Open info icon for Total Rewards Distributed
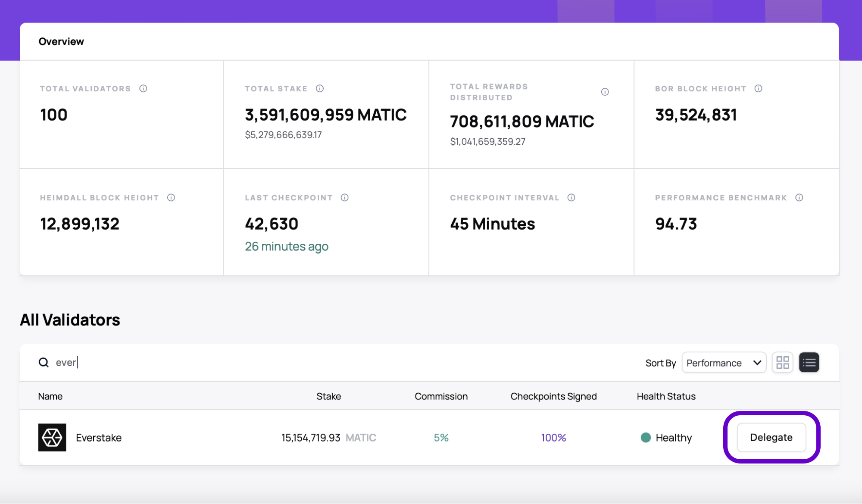This screenshot has height=504, width=862. (x=605, y=92)
